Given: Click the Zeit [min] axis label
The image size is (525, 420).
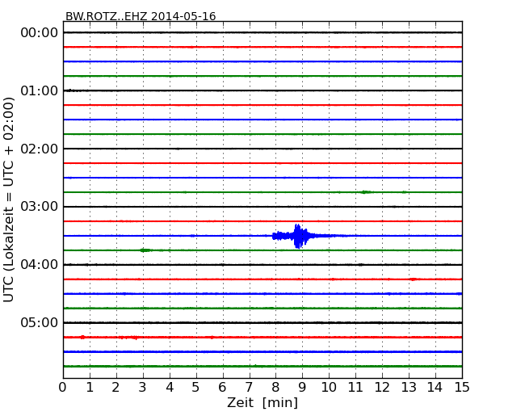Looking at the screenshot, I should click(262, 402).
